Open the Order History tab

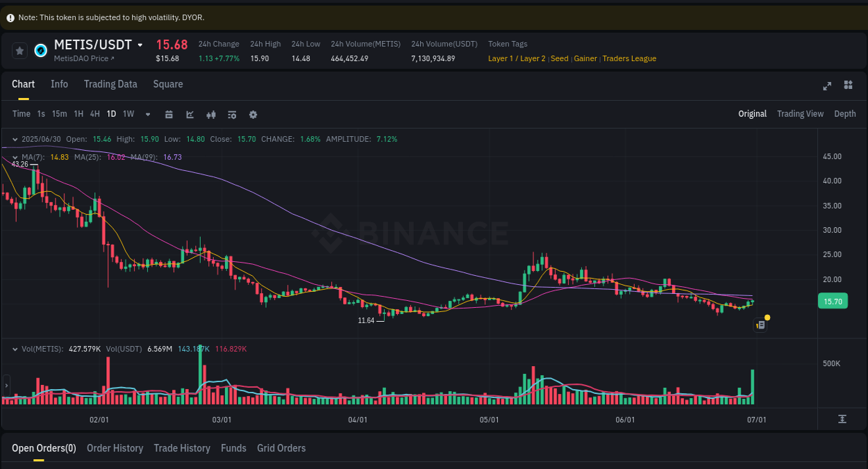click(115, 448)
